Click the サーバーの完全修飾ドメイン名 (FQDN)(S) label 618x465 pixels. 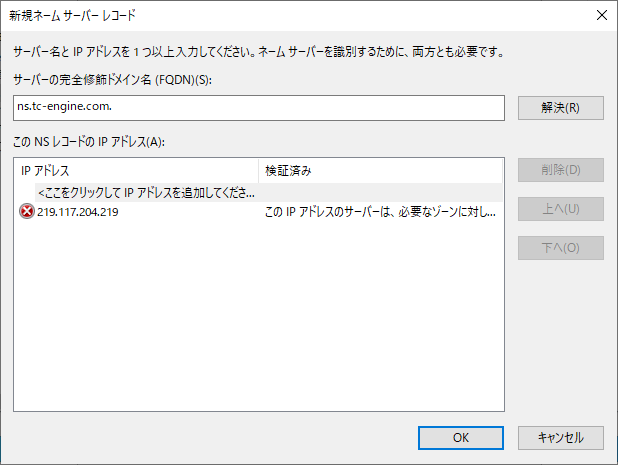[x=112, y=80]
